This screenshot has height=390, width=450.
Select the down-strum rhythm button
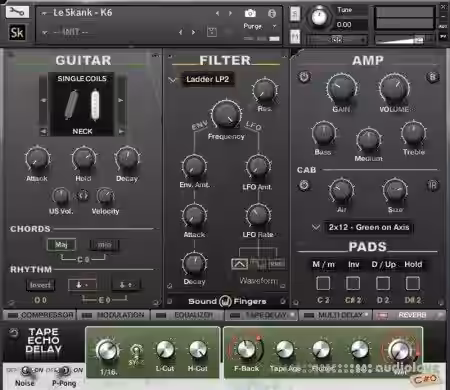pos(82,285)
